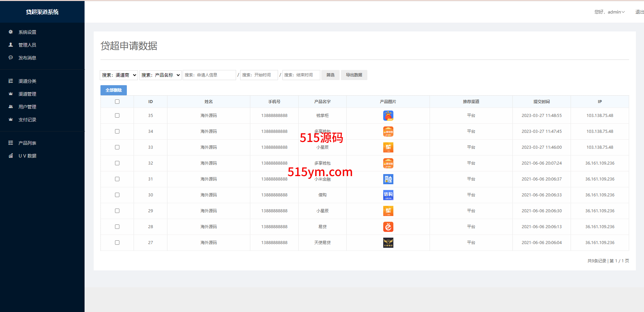
Task: Click the bar chart icon beside UV数据
Action: pos(11,156)
